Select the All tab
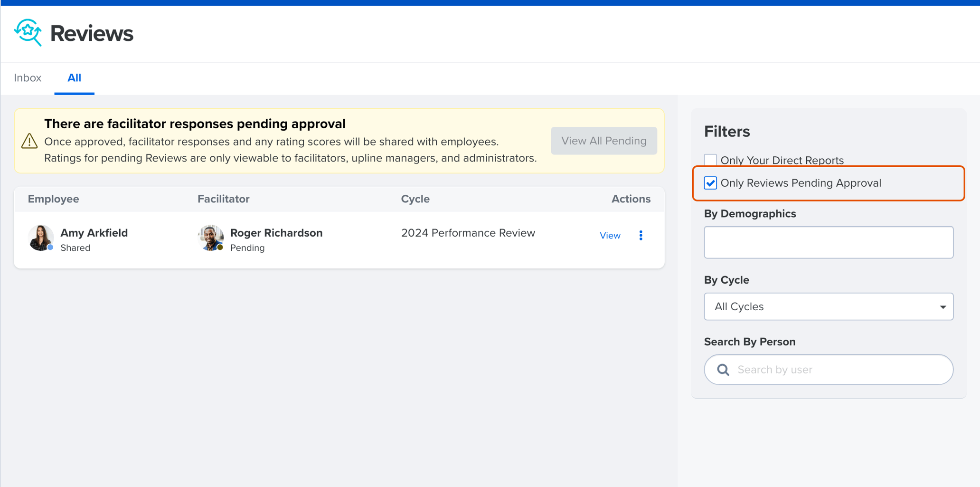This screenshot has height=487, width=980. [74, 78]
